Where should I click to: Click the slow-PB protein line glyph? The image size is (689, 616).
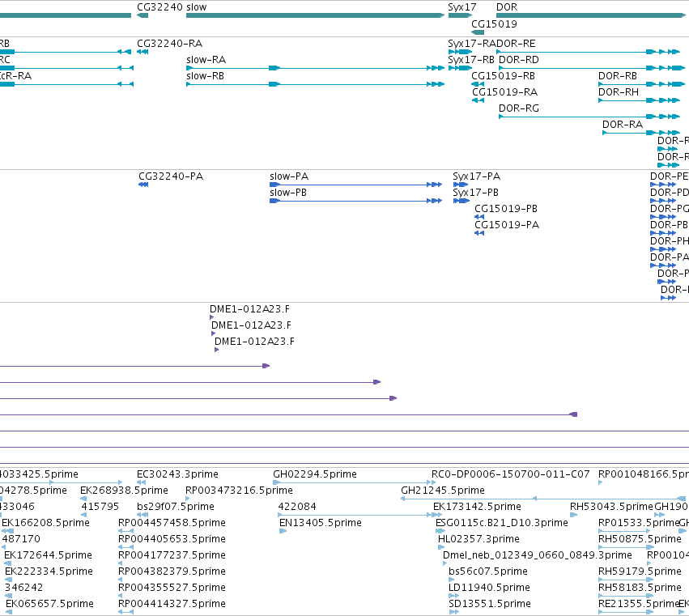356,201
